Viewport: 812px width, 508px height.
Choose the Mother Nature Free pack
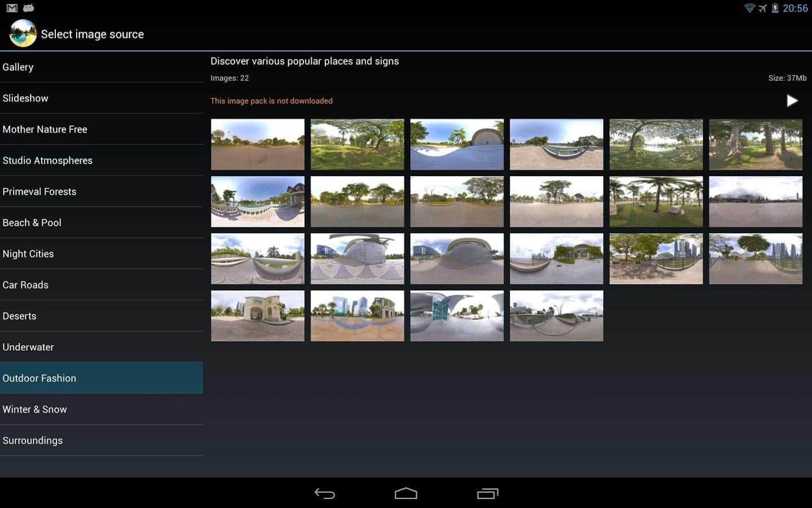(x=101, y=129)
